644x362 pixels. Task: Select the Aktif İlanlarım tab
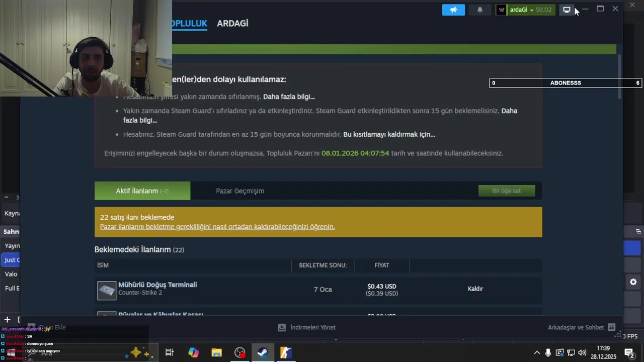pos(142,191)
